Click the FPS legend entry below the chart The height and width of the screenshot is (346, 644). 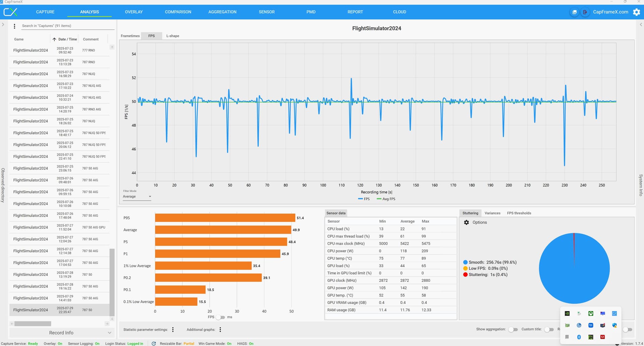364,199
